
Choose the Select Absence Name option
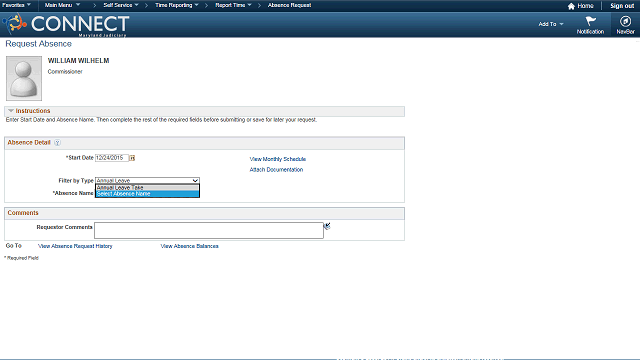pyautogui.click(x=147, y=194)
